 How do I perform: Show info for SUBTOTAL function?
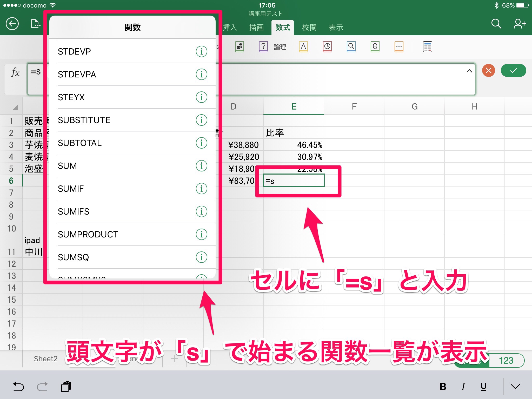coord(201,143)
